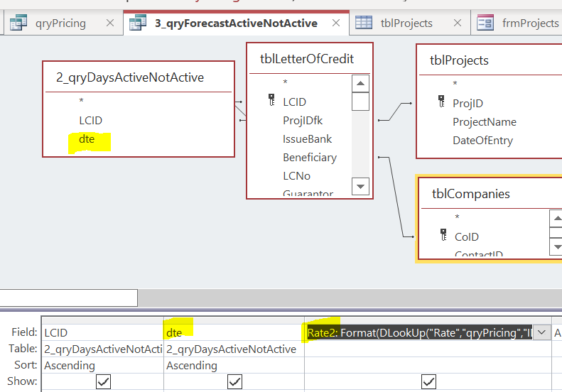The image size is (562, 392).
Task: Select LCNo field in tblLetterOfCredit
Action: click(x=296, y=176)
